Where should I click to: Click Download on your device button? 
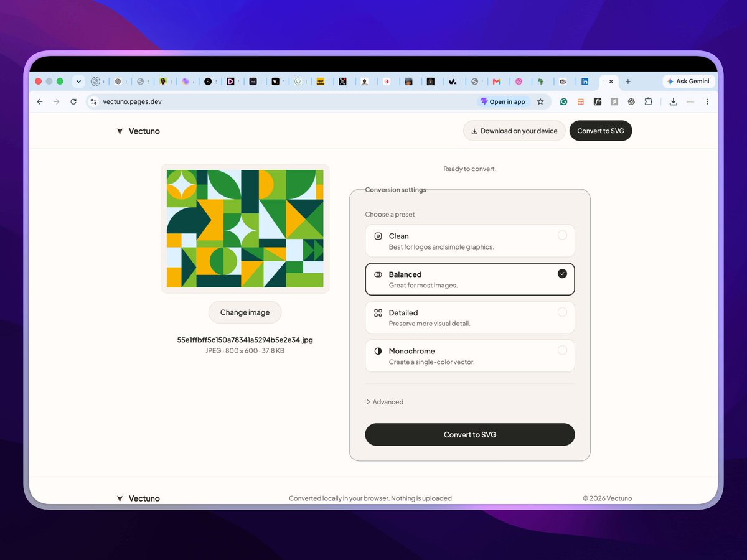[514, 131]
